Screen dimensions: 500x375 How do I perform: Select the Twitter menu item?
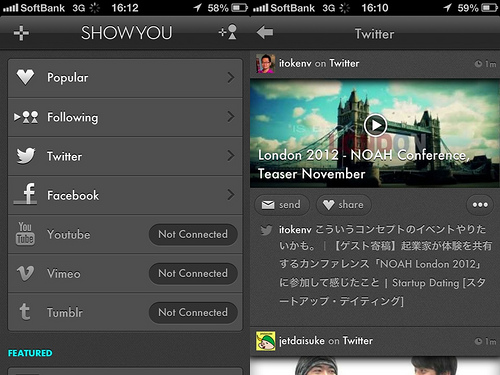(x=125, y=156)
